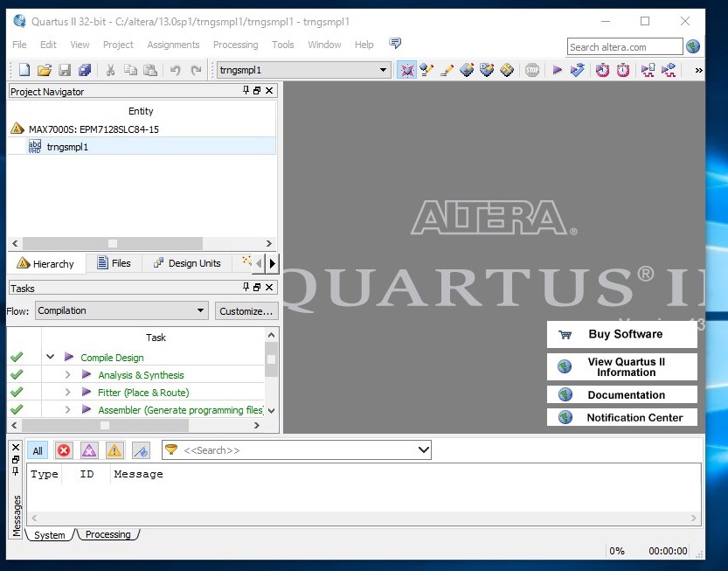This screenshot has height=571, width=728.
Task: Open the Assignment Editor pencil icon
Action: point(447,70)
